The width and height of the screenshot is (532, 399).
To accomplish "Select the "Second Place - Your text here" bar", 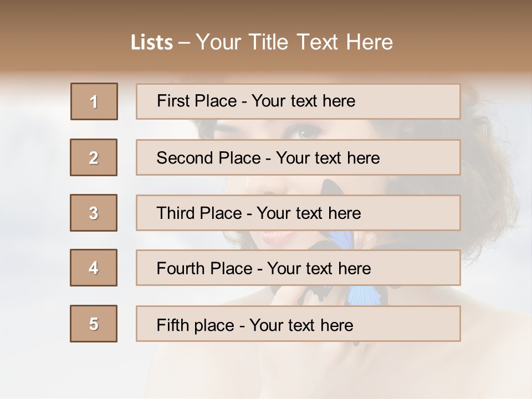I will tap(298, 157).
